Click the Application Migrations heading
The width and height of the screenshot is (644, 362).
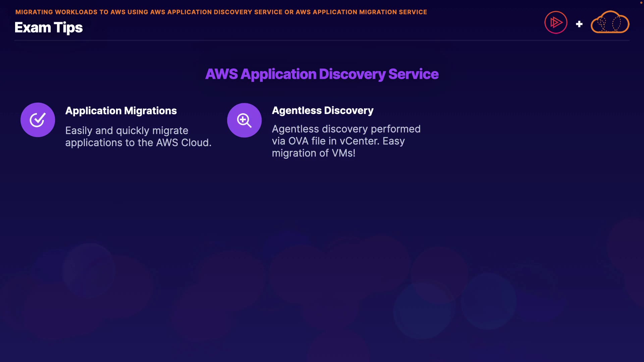(x=121, y=111)
